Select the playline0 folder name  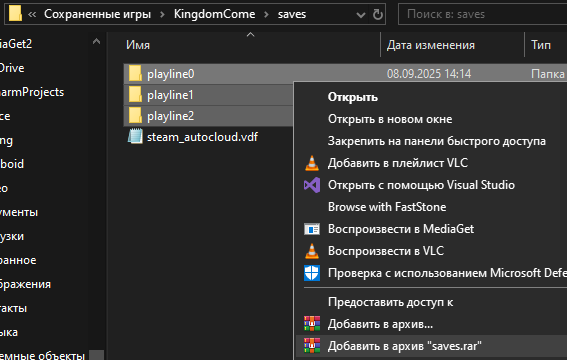coord(171,74)
